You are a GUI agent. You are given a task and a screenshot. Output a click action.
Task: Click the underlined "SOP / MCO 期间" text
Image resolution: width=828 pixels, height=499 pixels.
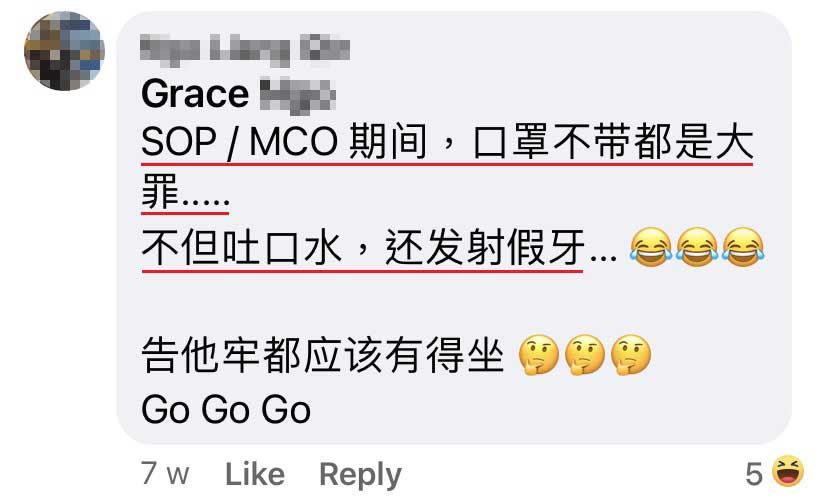284,142
